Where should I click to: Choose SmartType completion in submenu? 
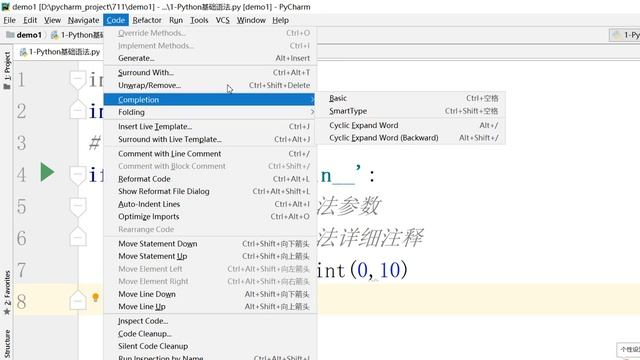[411, 111]
